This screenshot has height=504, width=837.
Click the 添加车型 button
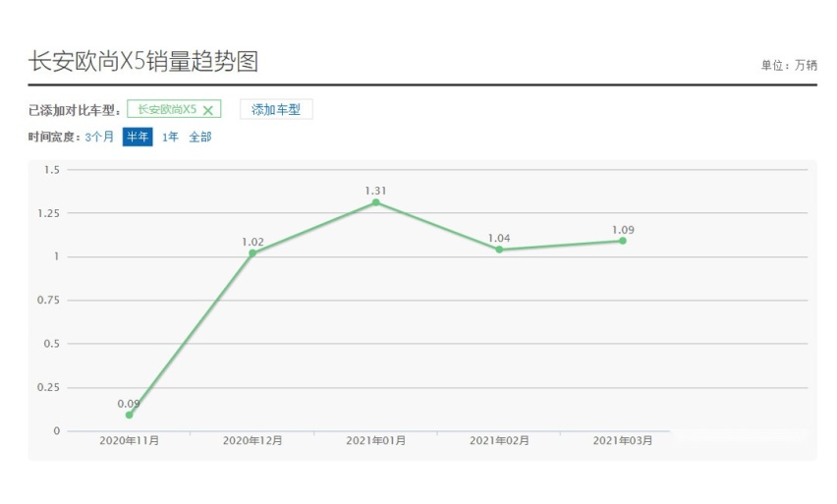[x=276, y=109]
